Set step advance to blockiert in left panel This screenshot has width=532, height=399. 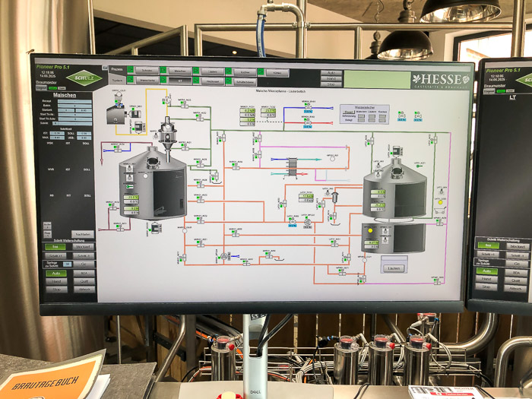[x=84, y=247]
